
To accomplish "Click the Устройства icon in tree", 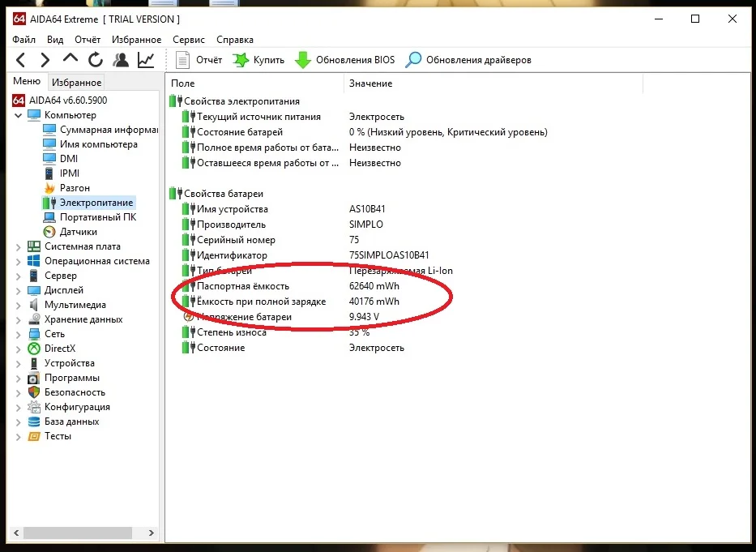I will pyautogui.click(x=34, y=363).
